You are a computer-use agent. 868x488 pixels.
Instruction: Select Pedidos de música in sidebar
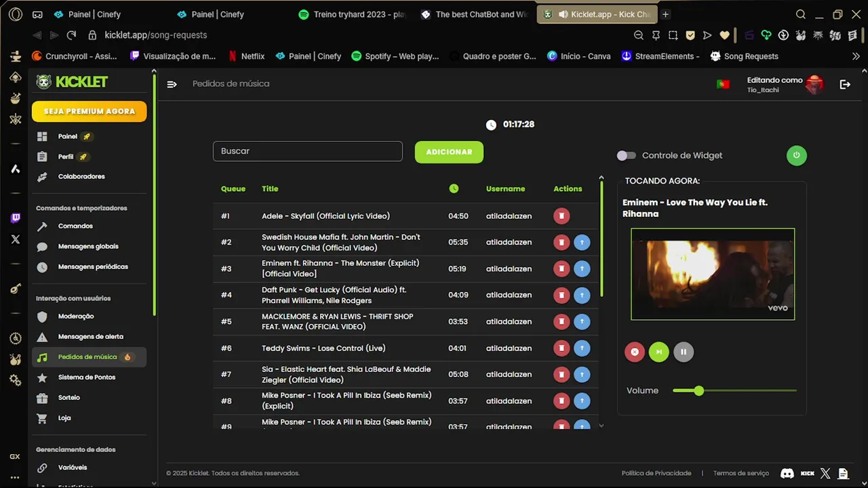pyautogui.click(x=89, y=357)
